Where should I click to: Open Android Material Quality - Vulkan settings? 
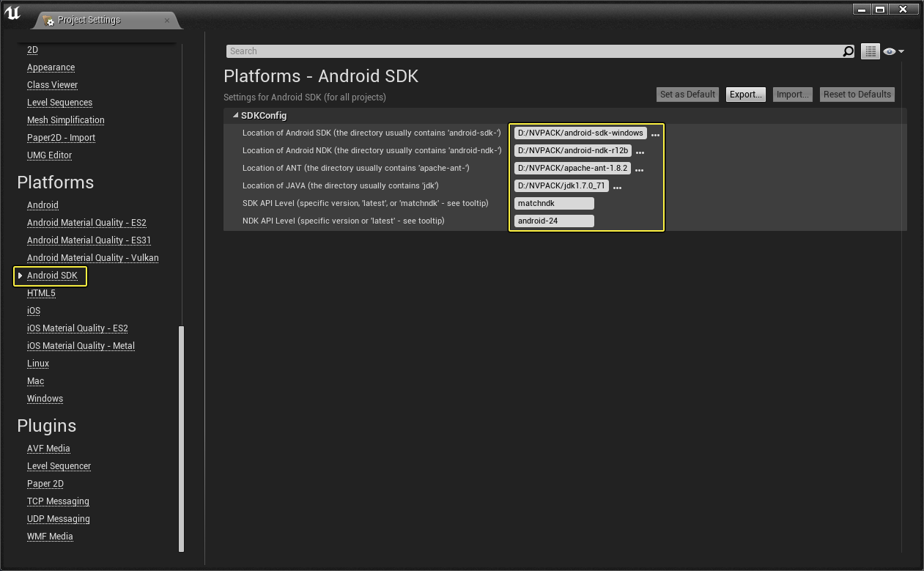click(93, 258)
